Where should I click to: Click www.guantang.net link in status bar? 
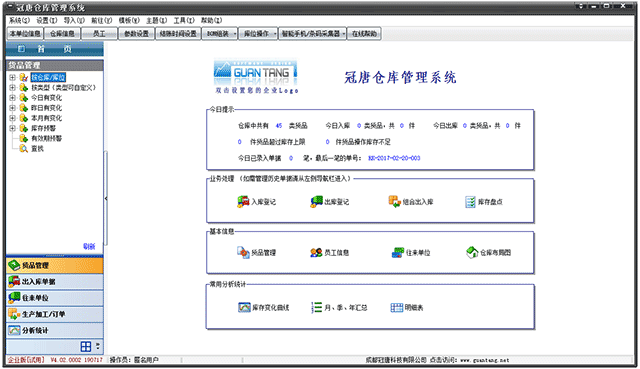tap(484, 360)
